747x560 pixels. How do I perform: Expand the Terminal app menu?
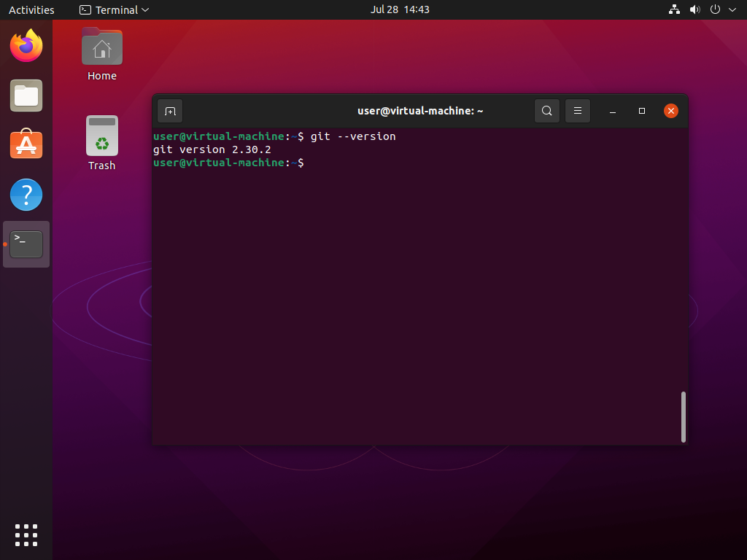tap(114, 9)
